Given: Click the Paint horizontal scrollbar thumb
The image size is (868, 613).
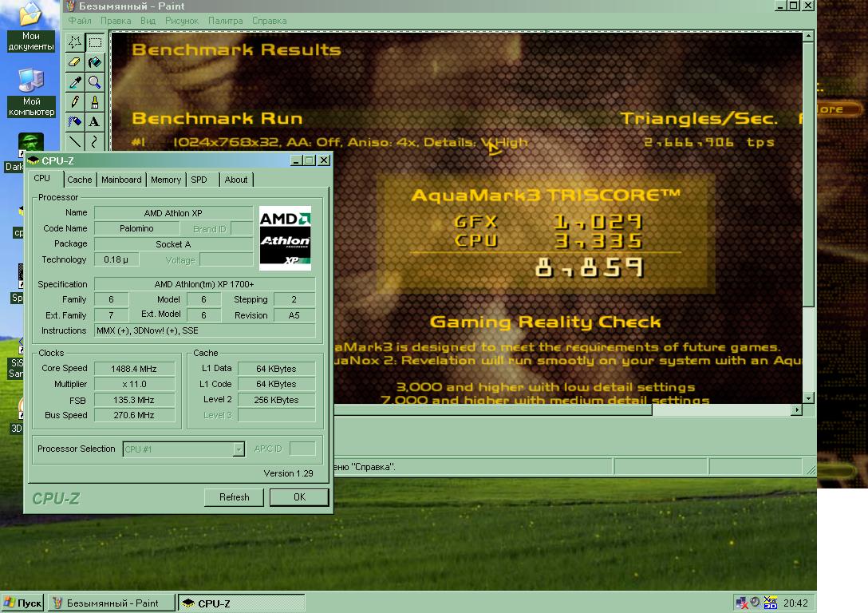Looking at the screenshot, I should (493, 409).
